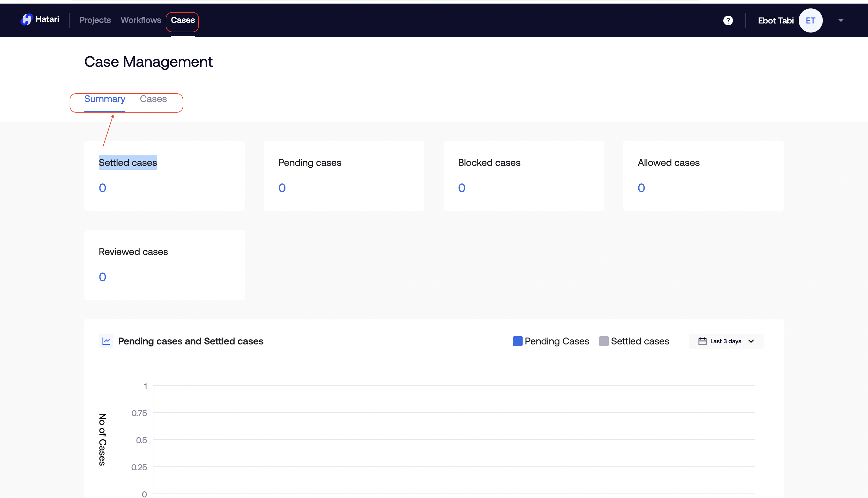Click the Hatari logo icon

[x=26, y=20]
